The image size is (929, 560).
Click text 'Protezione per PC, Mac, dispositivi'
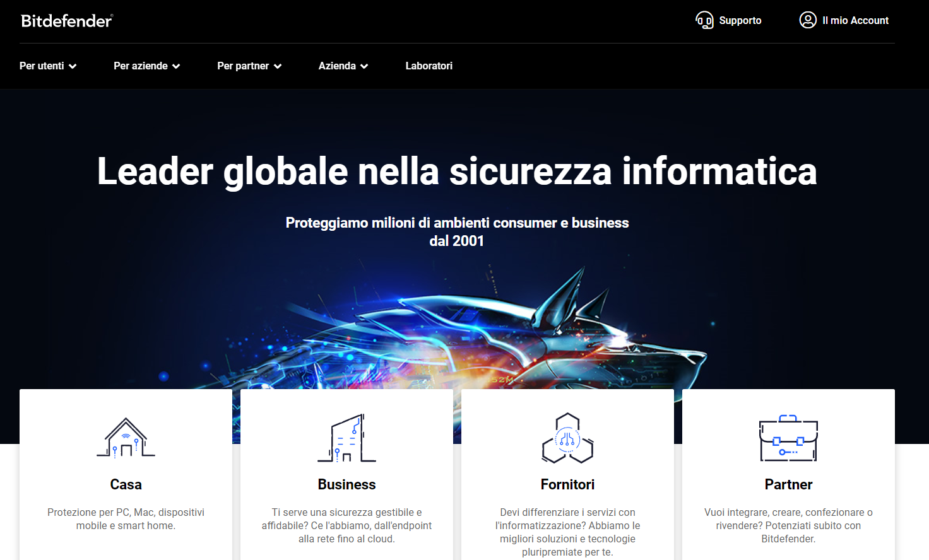point(126,512)
